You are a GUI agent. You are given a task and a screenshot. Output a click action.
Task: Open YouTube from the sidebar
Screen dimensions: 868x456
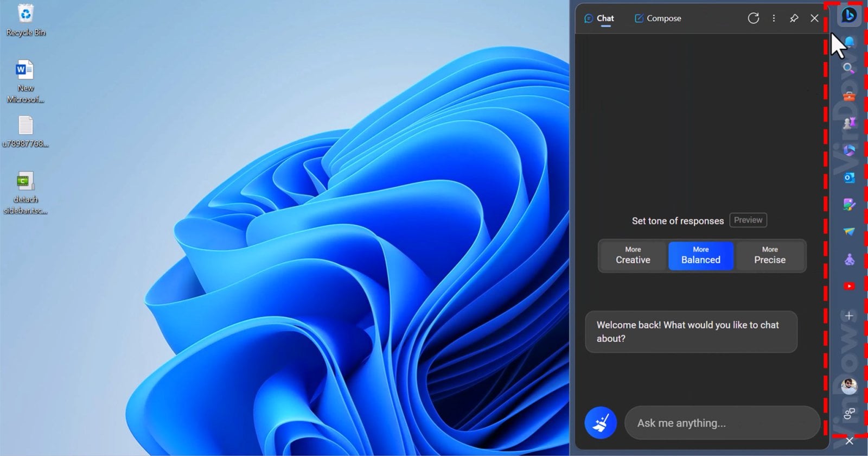[849, 286]
